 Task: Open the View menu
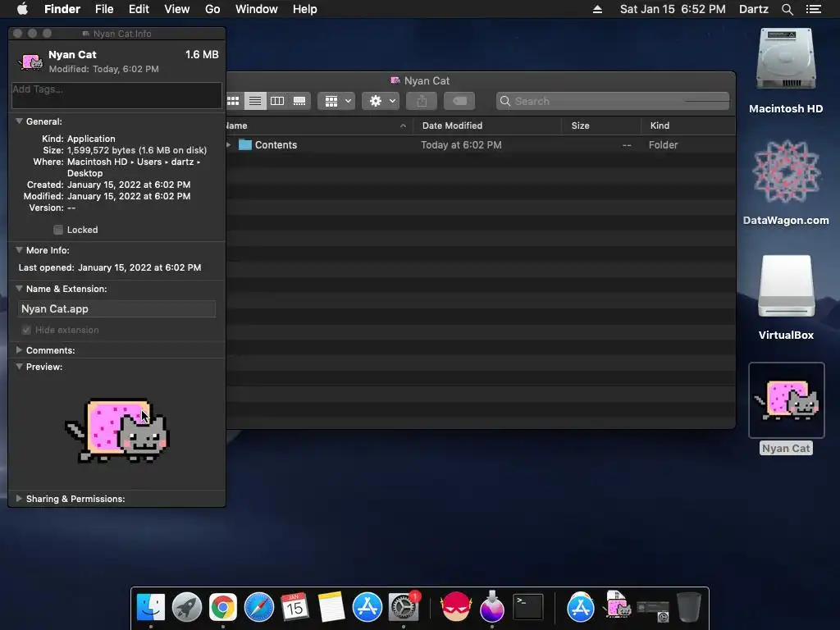(177, 9)
